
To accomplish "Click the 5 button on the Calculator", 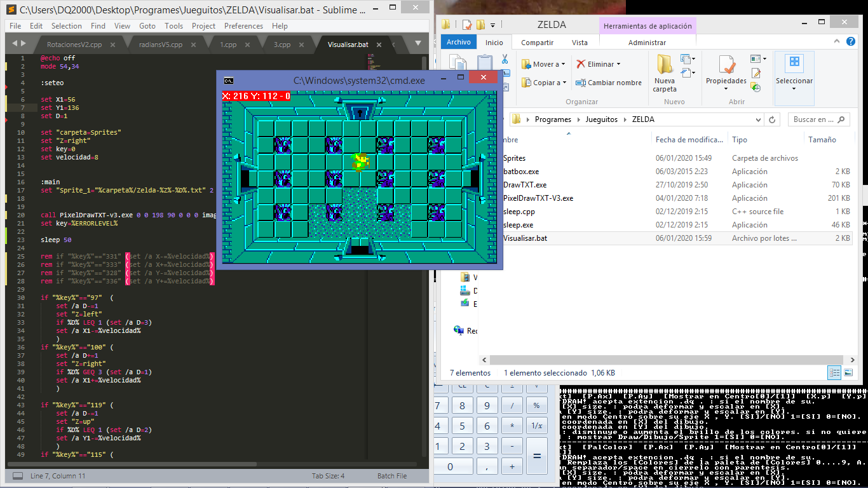I will pyautogui.click(x=463, y=426).
